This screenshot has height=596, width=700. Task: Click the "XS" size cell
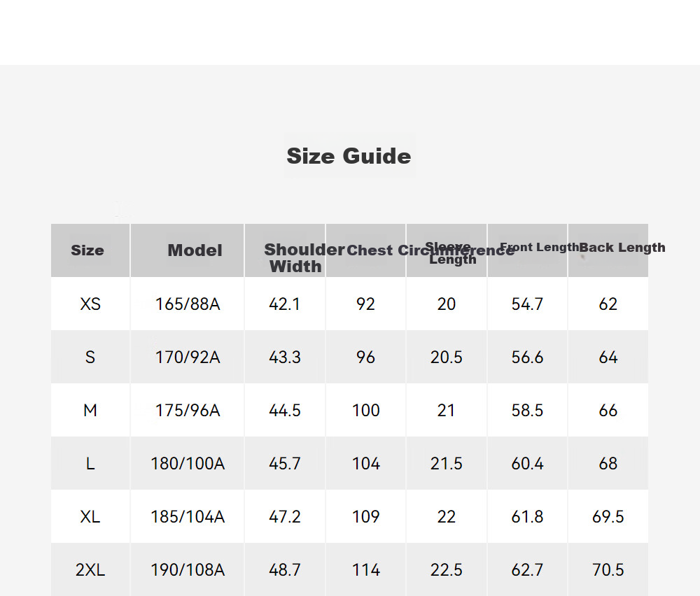pos(90,304)
